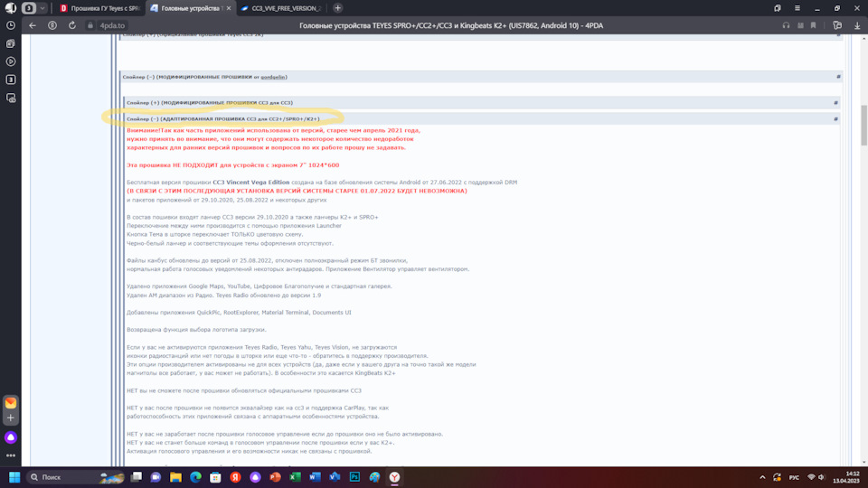Image resolution: width=868 pixels, height=488 pixels.
Task: Click the Yandex browser logo at top left
Action: coord(11,8)
